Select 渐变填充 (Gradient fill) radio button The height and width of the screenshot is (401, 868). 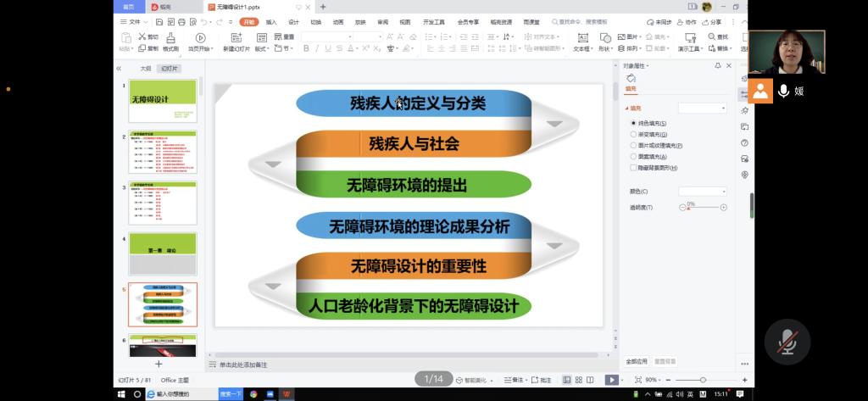click(x=633, y=134)
